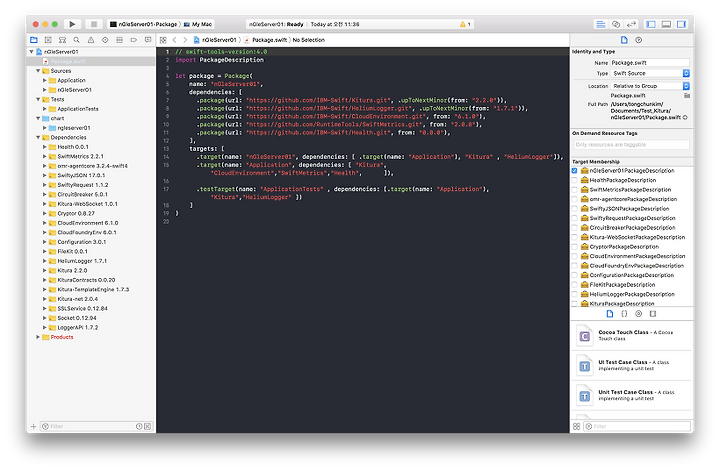Open the Report navigator
Screen dimensions: 720x471
(147, 40)
